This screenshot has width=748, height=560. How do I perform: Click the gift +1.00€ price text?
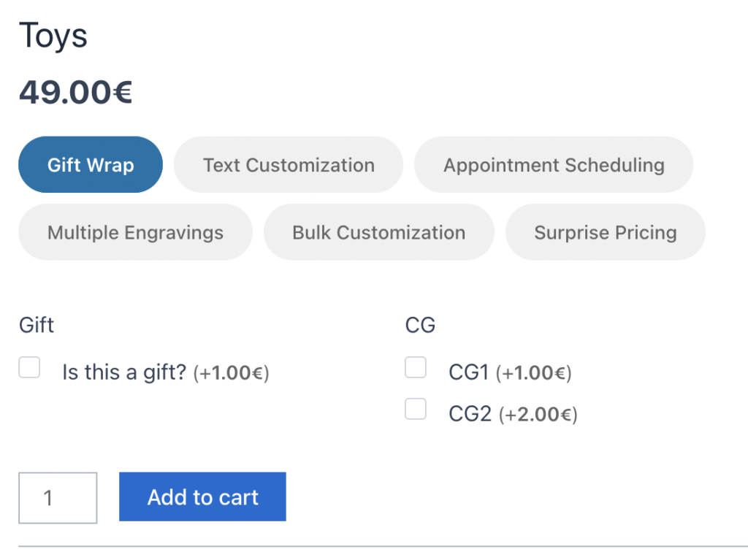[232, 373]
